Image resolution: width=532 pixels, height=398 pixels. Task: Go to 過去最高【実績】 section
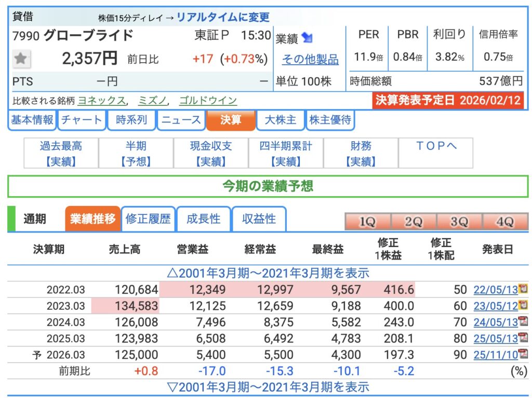[61, 154]
